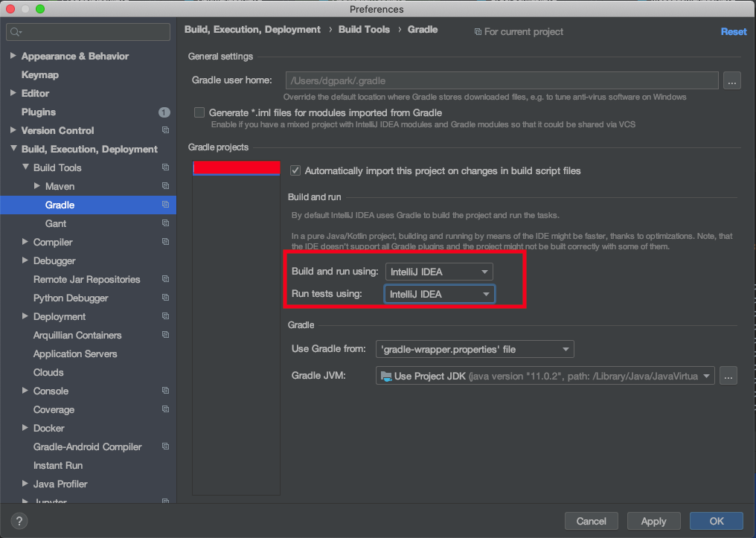Click the For current project icon
Viewport: 756px width, 538px height.
[478, 32]
